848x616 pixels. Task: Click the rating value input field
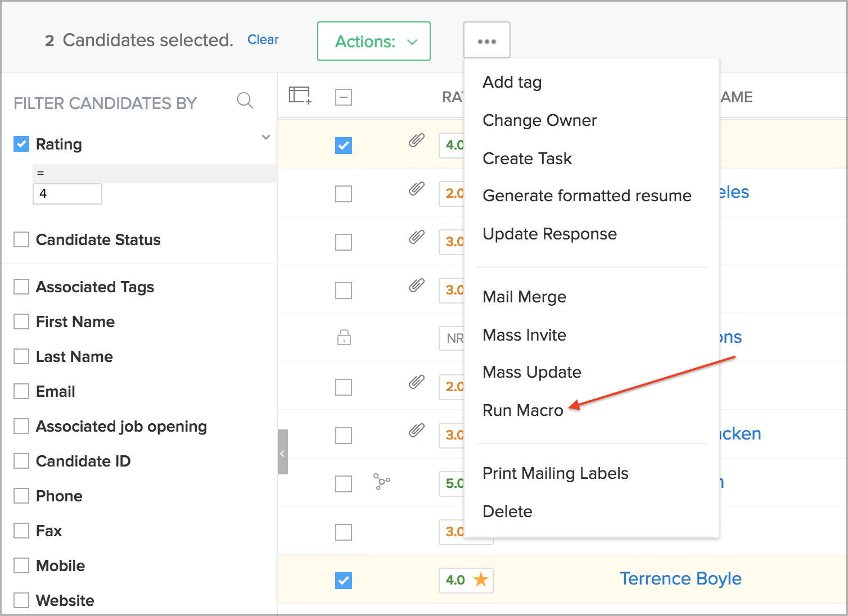[x=67, y=194]
